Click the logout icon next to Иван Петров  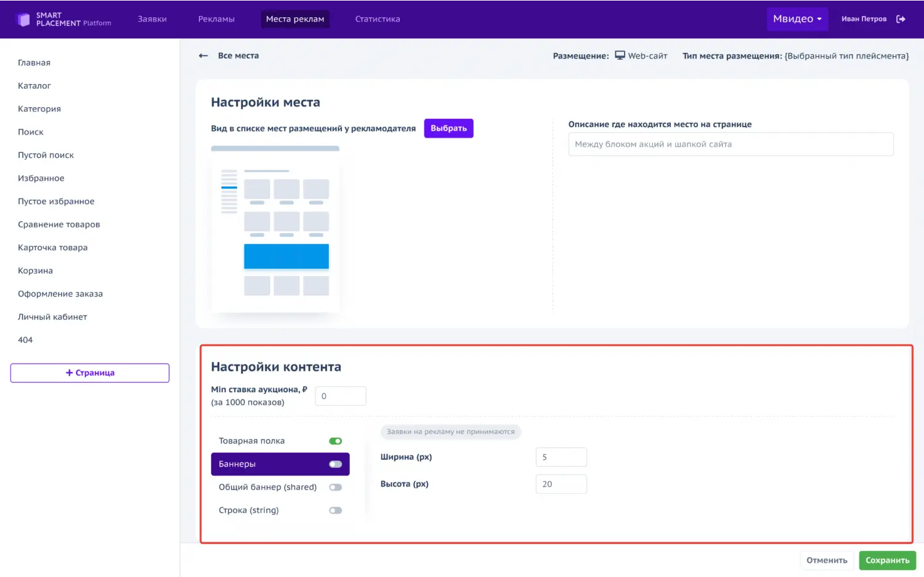point(901,19)
